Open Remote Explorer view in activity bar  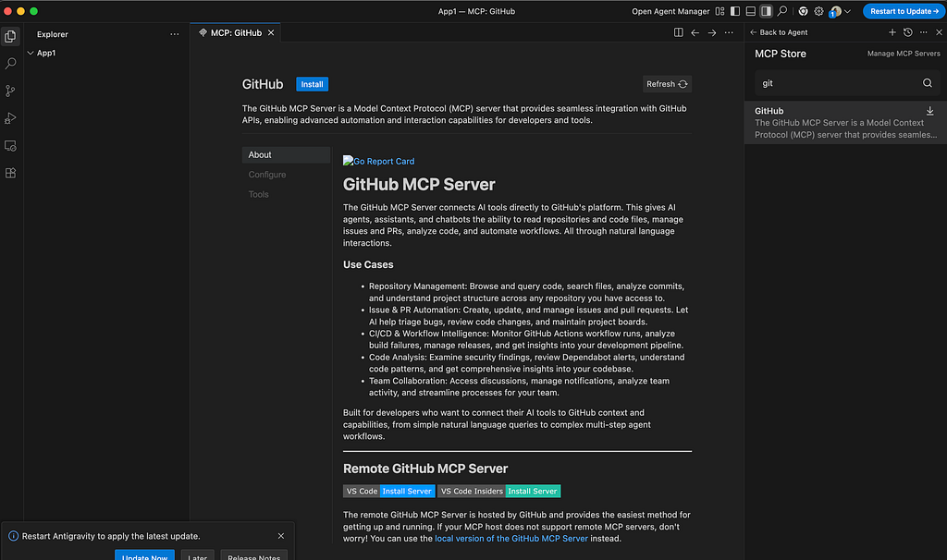(x=10, y=145)
